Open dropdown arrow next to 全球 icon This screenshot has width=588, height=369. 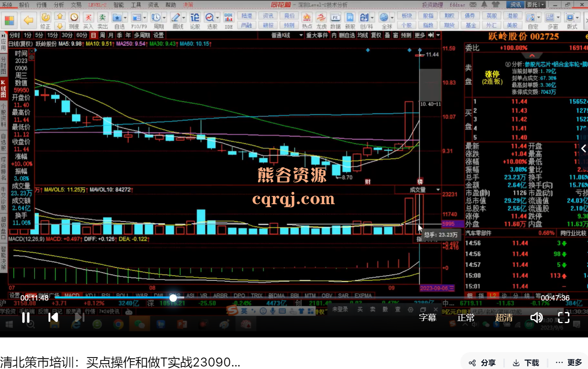pyautogui.click(x=392, y=18)
